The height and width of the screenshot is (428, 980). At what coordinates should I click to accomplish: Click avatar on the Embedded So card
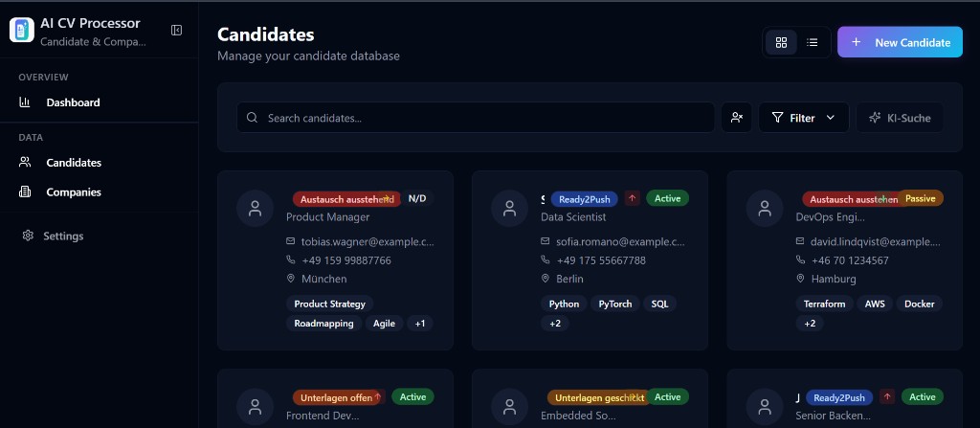[x=509, y=407]
